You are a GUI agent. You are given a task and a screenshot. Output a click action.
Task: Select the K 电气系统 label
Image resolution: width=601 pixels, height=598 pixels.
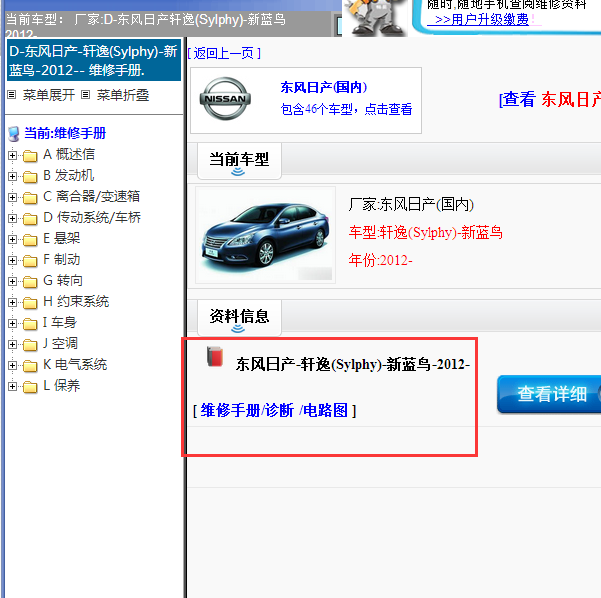point(75,365)
